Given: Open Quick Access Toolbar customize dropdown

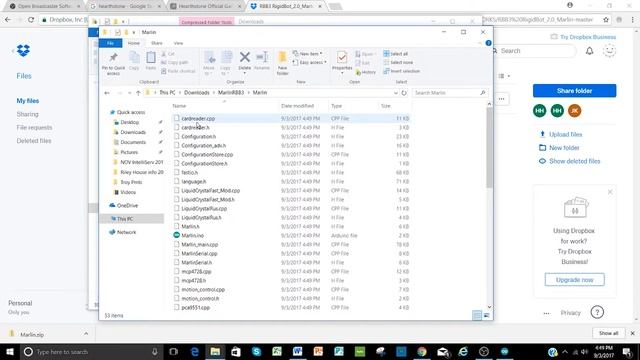Looking at the screenshot, I should 133,32.
